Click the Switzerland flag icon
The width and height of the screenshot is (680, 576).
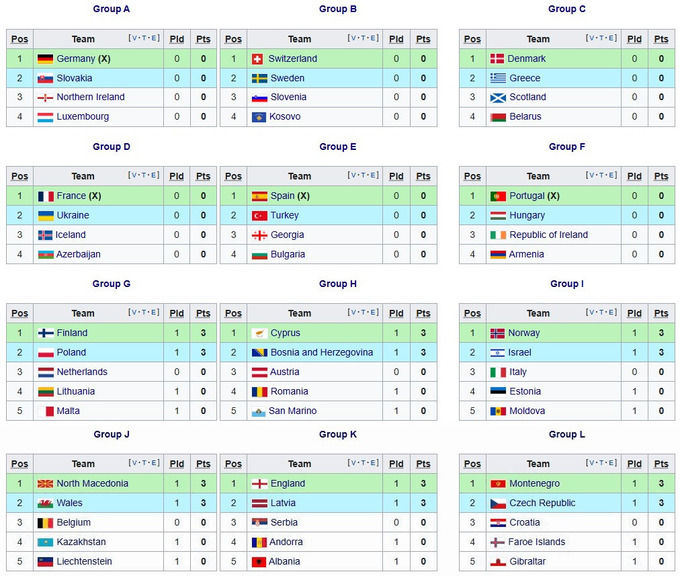259,59
